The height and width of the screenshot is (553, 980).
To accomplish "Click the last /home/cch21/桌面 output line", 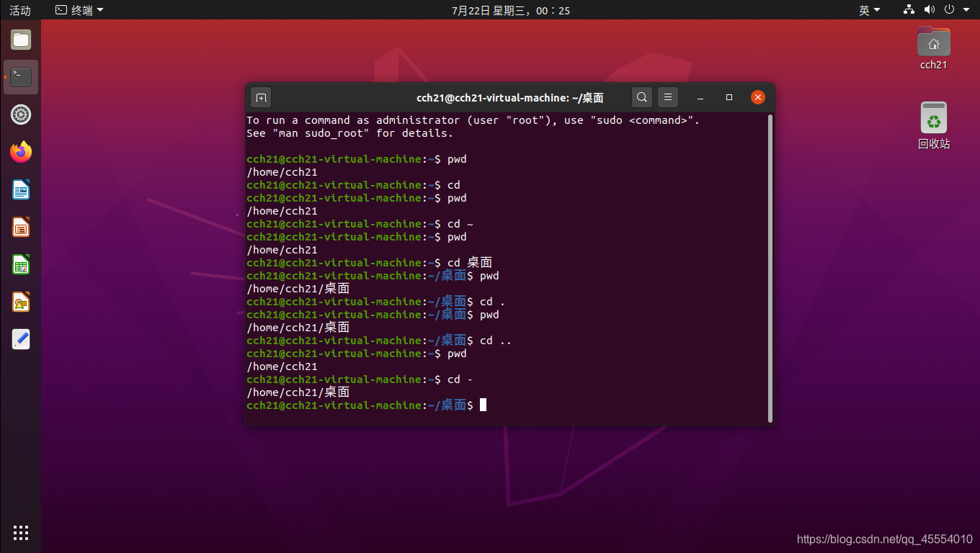I will point(298,392).
